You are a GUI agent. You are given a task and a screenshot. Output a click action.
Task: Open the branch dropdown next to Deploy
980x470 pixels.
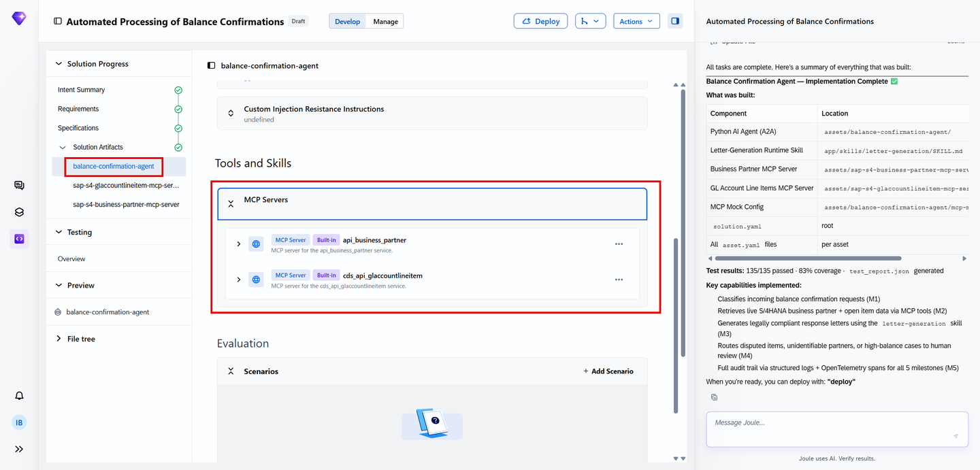(590, 21)
